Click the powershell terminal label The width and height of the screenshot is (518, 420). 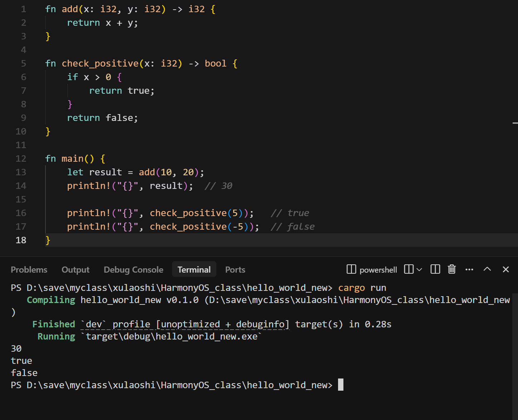(x=378, y=270)
